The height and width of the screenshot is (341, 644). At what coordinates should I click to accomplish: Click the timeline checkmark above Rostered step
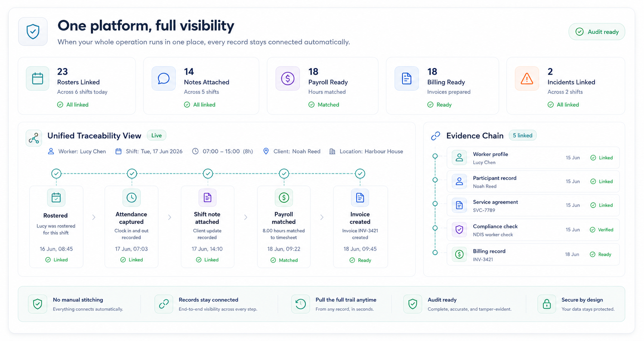pyautogui.click(x=56, y=174)
